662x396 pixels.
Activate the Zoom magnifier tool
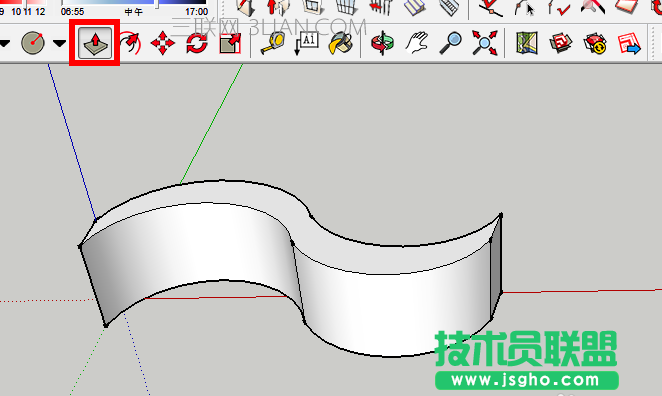(x=450, y=43)
